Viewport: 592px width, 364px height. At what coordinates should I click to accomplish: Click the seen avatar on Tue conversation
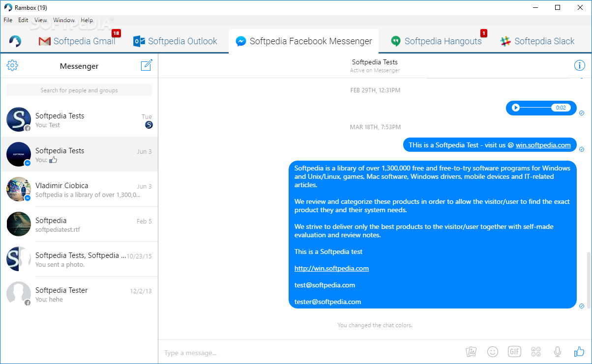point(149,125)
